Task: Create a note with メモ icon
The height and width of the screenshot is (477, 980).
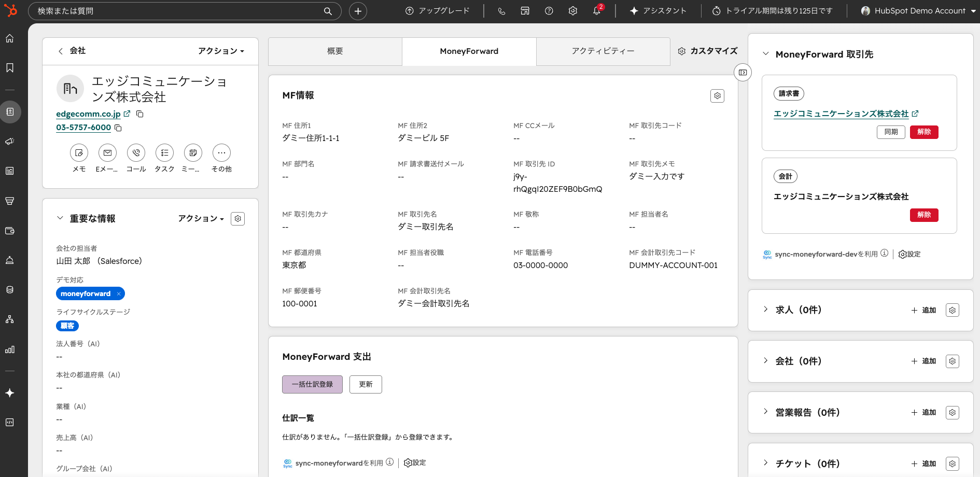Action: click(79, 153)
